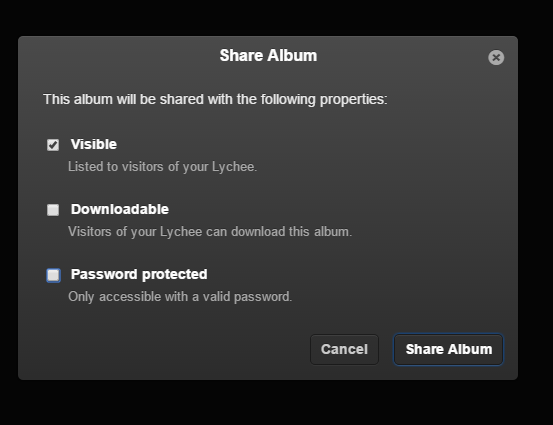
Task: Click the Visible label text
Action: coord(93,144)
